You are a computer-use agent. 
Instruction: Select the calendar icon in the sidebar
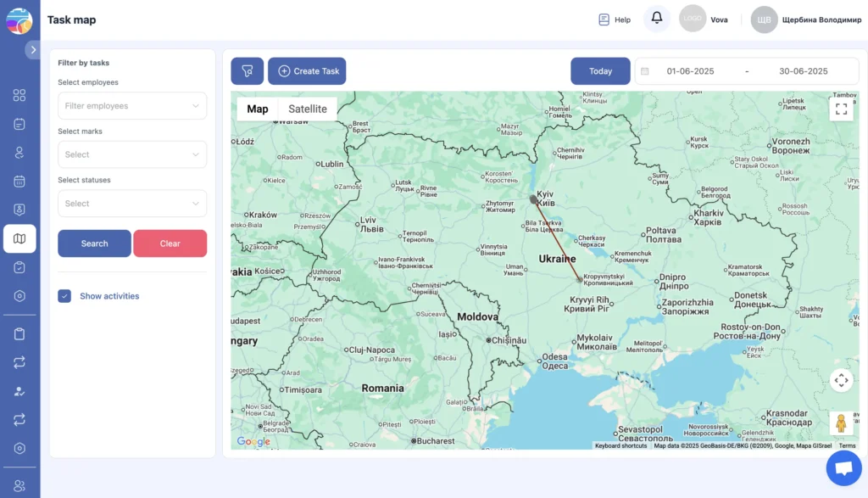tap(19, 181)
